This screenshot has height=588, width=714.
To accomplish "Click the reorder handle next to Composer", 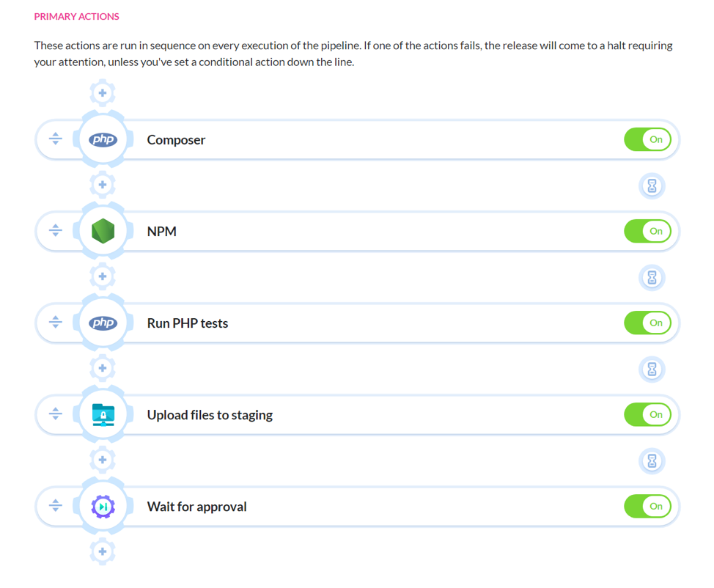I will [55, 139].
